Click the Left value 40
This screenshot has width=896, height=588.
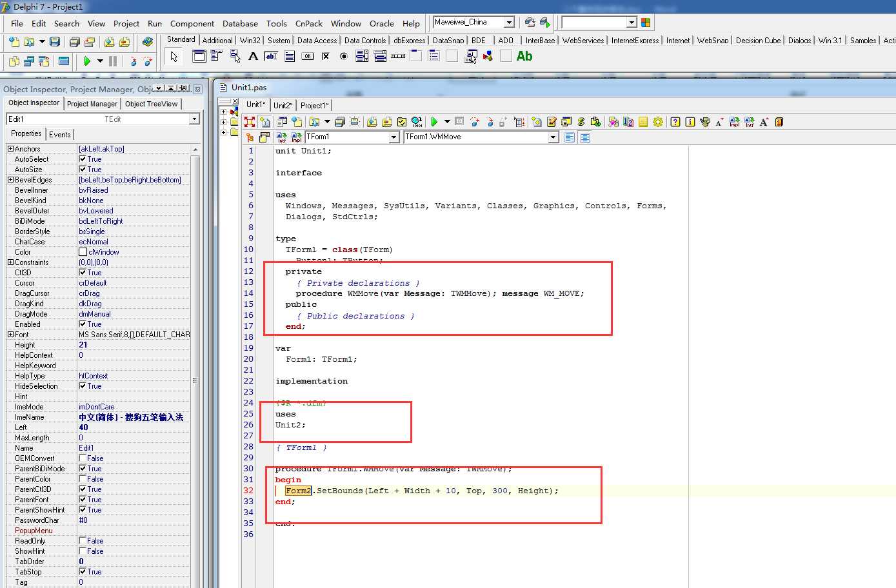click(x=83, y=427)
